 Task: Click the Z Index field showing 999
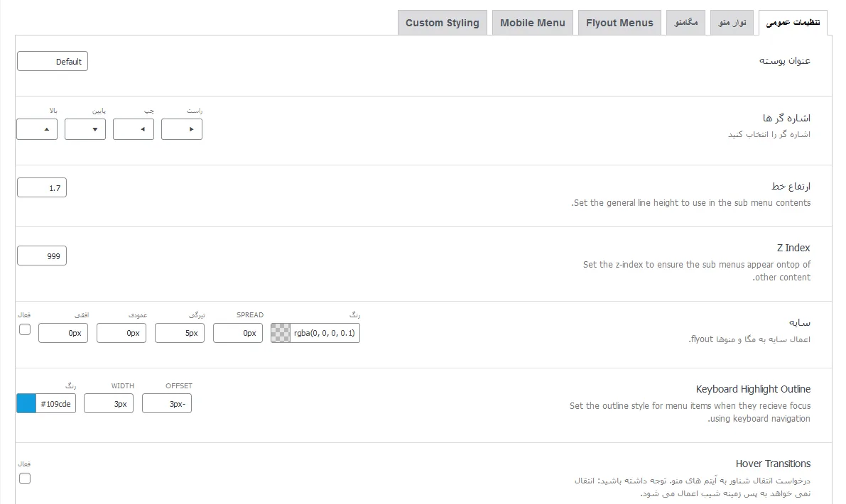[42, 256]
